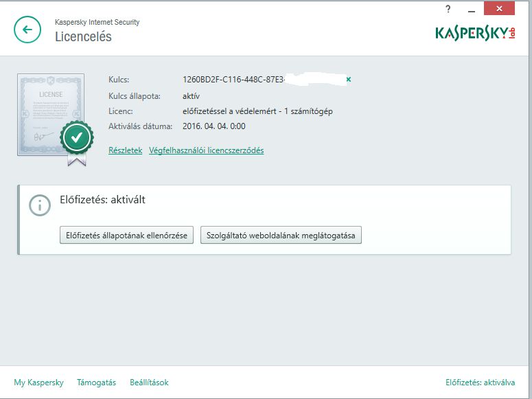
Task: Open Beállítások in the footer
Action: (149, 383)
